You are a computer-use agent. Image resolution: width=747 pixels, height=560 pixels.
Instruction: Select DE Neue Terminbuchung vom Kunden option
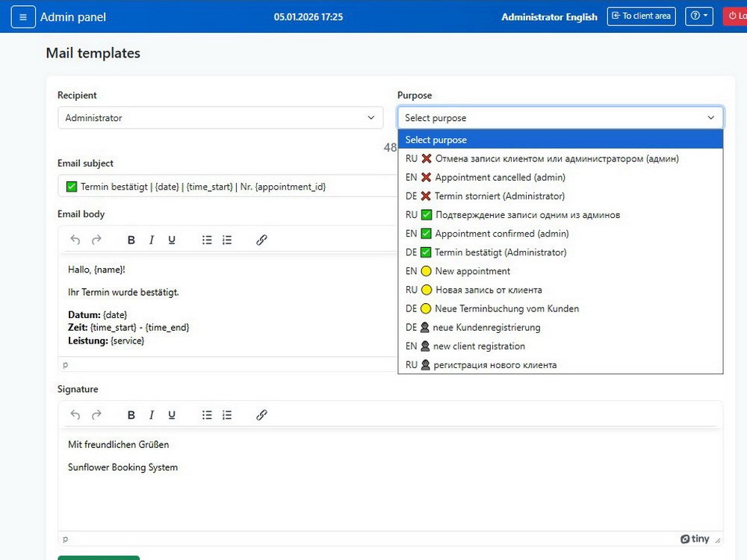560,308
